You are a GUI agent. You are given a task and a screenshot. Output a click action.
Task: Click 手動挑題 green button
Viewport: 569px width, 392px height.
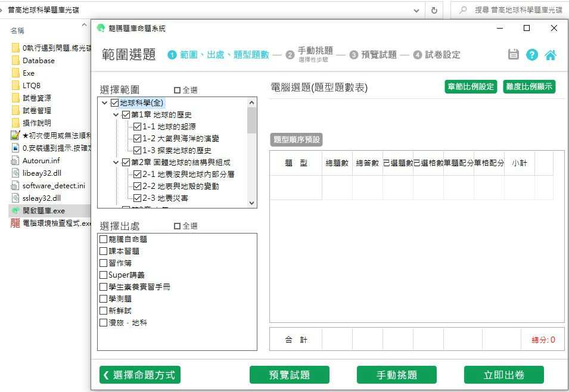pyautogui.click(x=397, y=375)
